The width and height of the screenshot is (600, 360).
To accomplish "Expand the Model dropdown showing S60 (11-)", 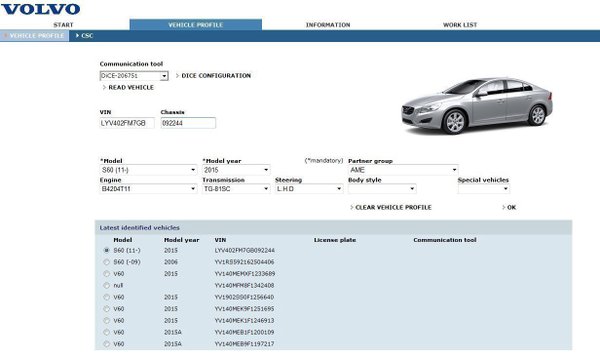I will point(148,170).
